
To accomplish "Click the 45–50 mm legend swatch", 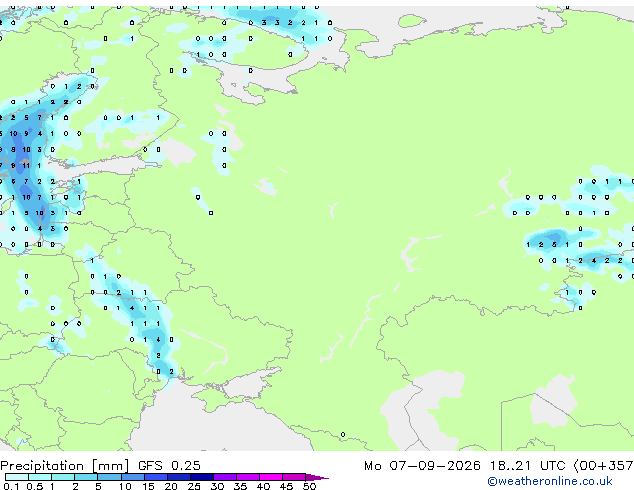I will [294, 477].
